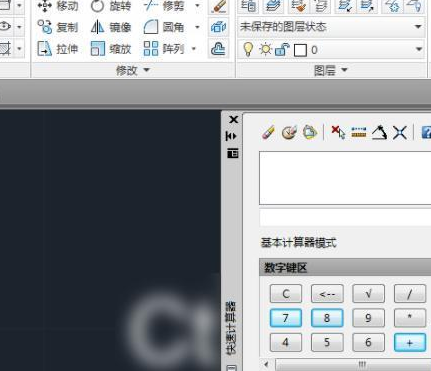Select the Fillet (圆角) tool
This screenshot has height=371, width=431.
click(165, 27)
